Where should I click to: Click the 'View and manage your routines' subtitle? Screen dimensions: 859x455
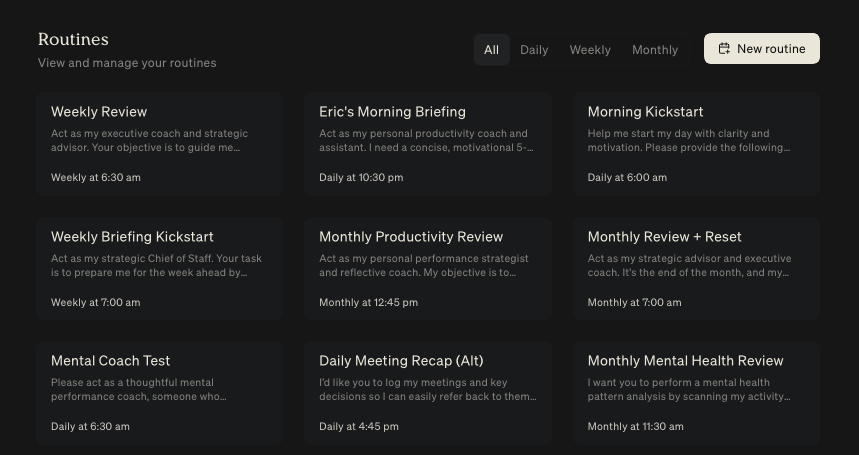[x=127, y=63]
